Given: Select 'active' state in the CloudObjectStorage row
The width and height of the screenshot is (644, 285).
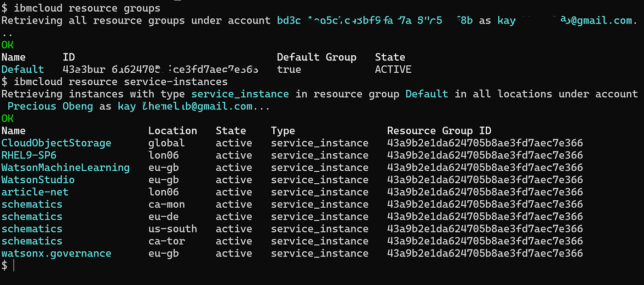Looking at the screenshot, I should coord(234,143).
